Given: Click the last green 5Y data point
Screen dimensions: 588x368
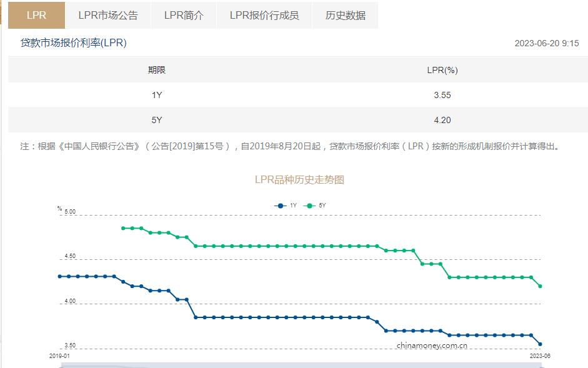Looking at the screenshot, I should 540,286.
